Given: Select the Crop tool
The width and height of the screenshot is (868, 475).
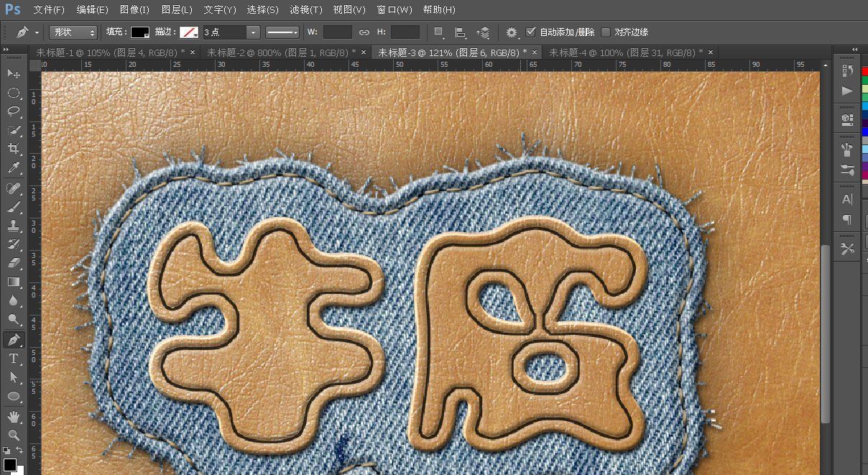Looking at the screenshot, I should [14, 149].
